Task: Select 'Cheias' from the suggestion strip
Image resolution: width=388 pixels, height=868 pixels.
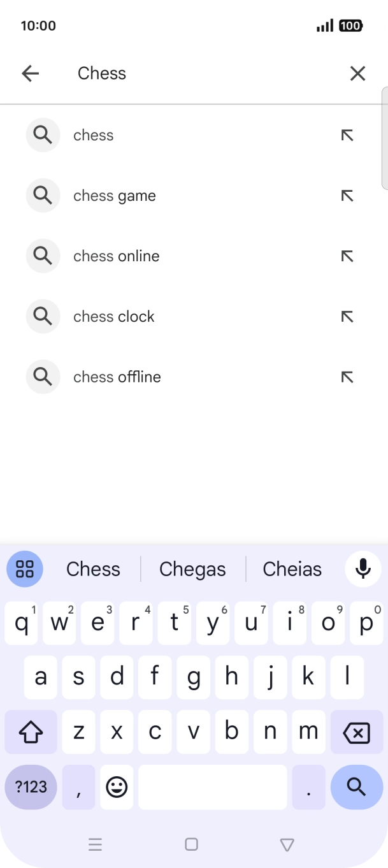Action: point(292,568)
